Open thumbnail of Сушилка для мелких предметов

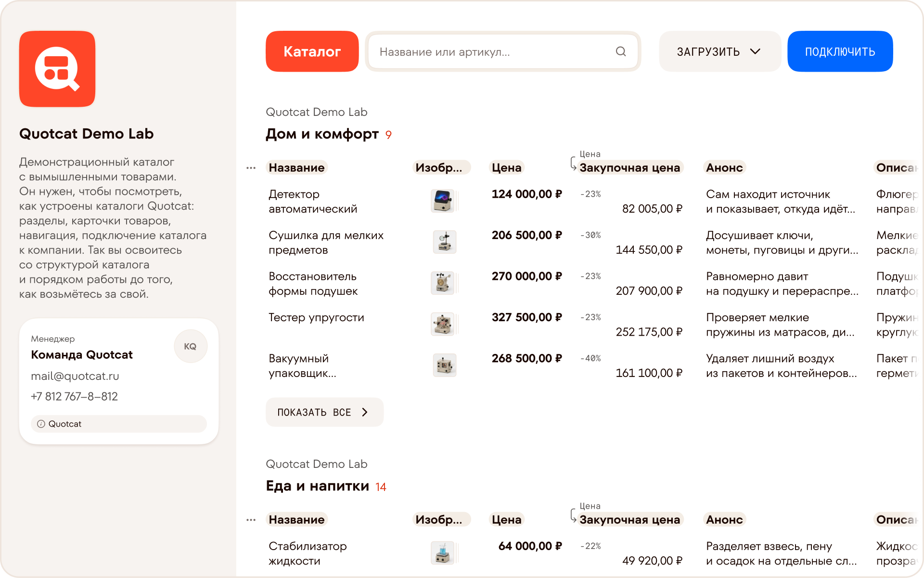point(444,242)
